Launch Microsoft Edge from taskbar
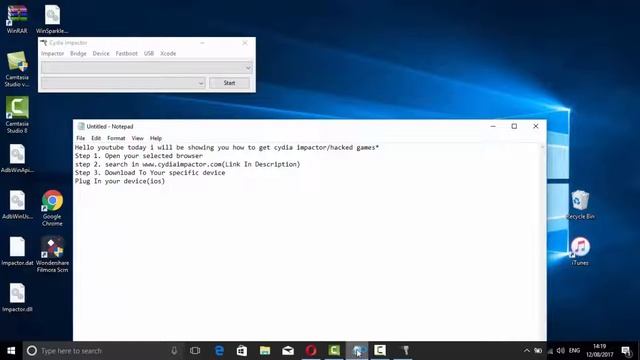640x360 pixels. pyautogui.click(x=219, y=351)
